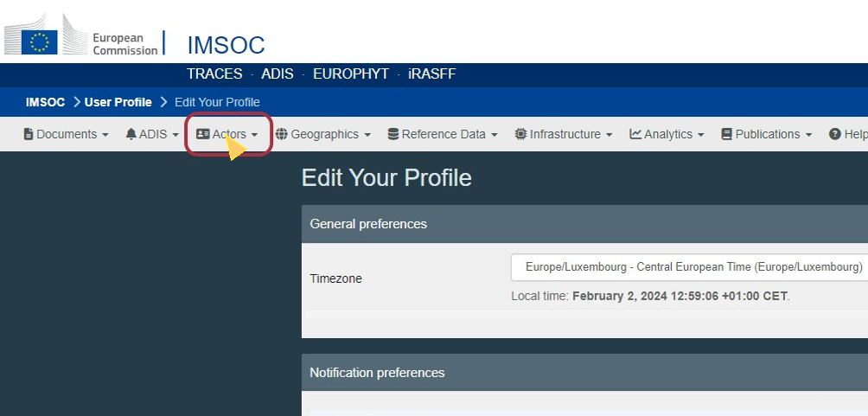Click the Infrastructure chip icon
The height and width of the screenshot is (416, 868).
click(520, 134)
